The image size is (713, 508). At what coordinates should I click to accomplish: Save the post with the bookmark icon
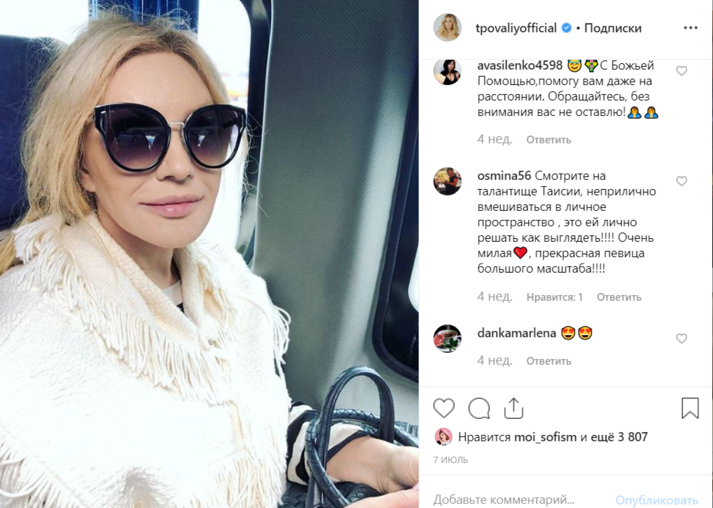pyautogui.click(x=690, y=408)
